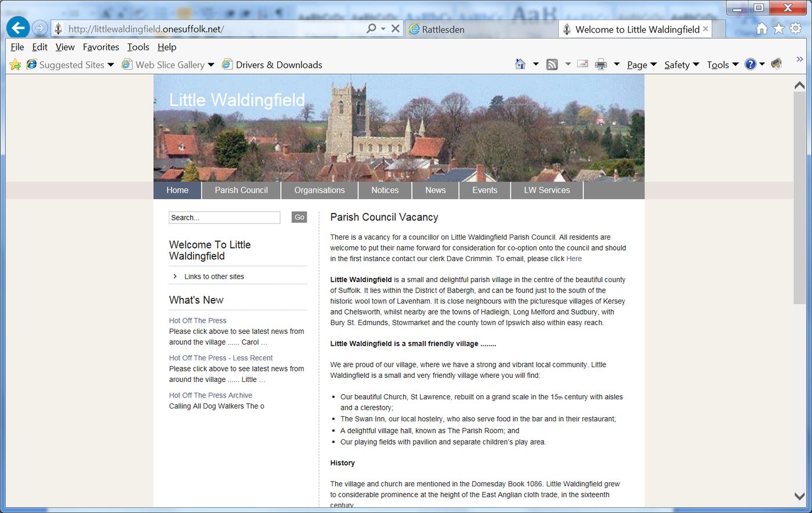The width and height of the screenshot is (812, 513).
Task: Open Hot Off The Press Archive link
Action: [211, 395]
